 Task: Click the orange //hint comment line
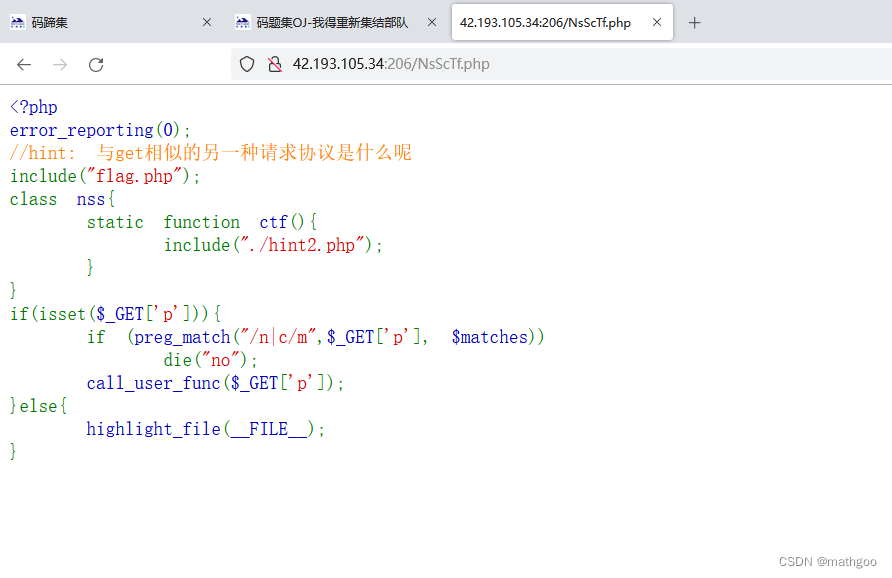[x=210, y=153]
